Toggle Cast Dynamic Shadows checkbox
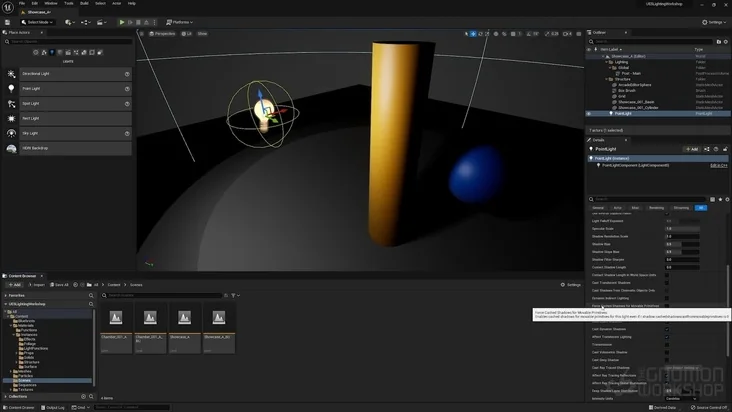The width and height of the screenshot is (732, 412). coord(667,329)
